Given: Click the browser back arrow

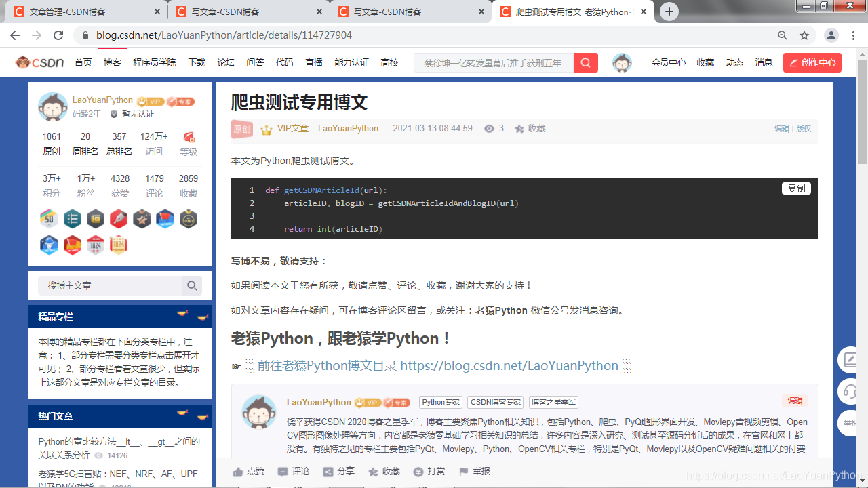Looking at the screenshot, I should pyautogui.click(x=15, y=35).
